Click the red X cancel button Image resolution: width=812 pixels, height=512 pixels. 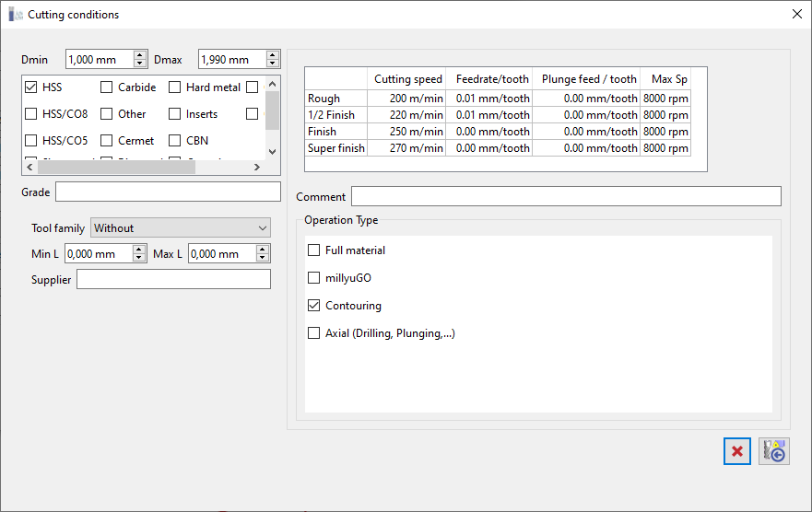[x=737, y=451]
